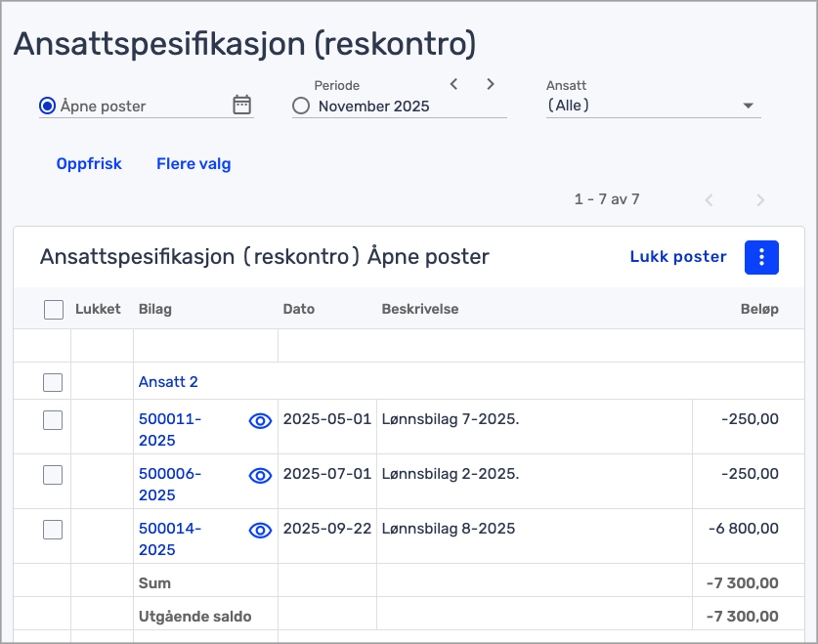818x644 pixels.
Task: Expand the Ansatt dropdown
Action: (748, 106)
